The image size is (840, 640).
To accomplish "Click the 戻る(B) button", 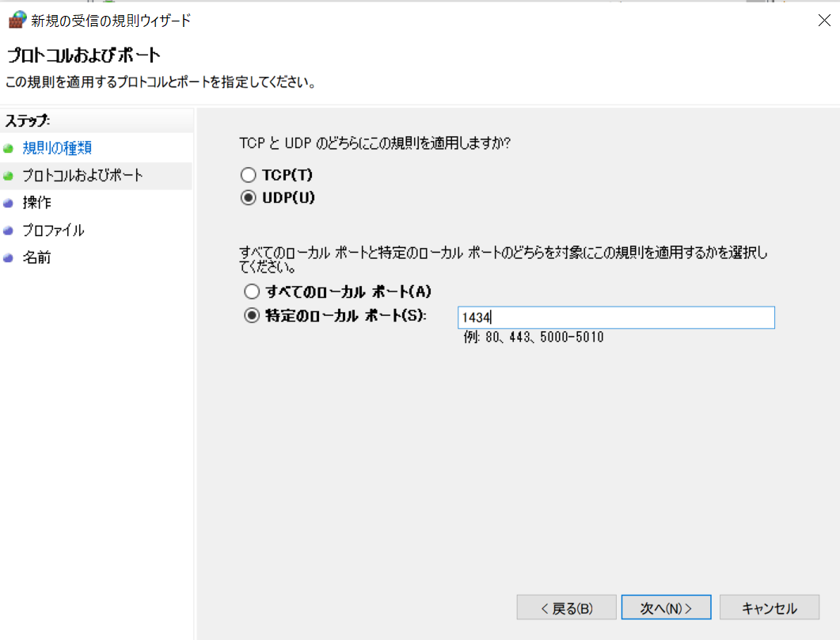I will tap(566, 608).
